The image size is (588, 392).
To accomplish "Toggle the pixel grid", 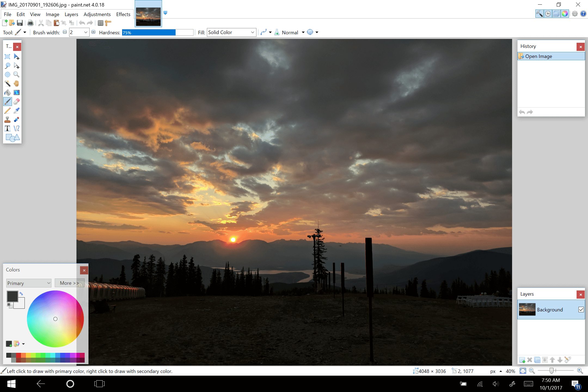I will (100, 23).
